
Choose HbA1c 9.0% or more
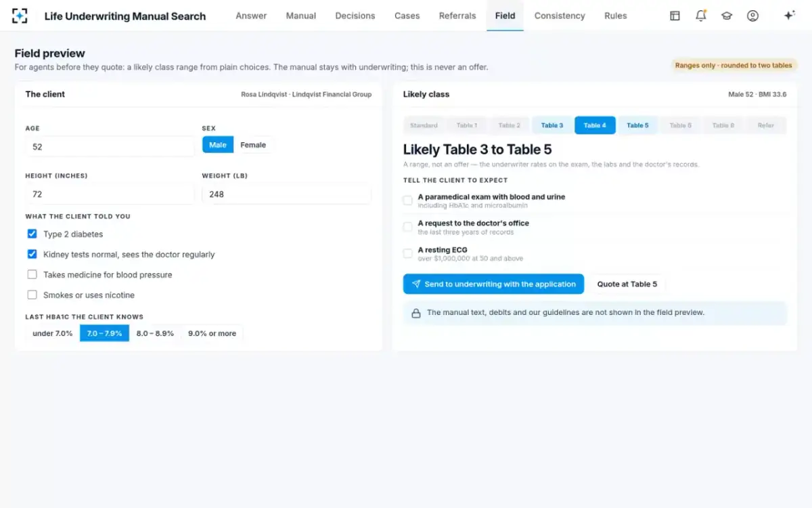pos(212,333)
